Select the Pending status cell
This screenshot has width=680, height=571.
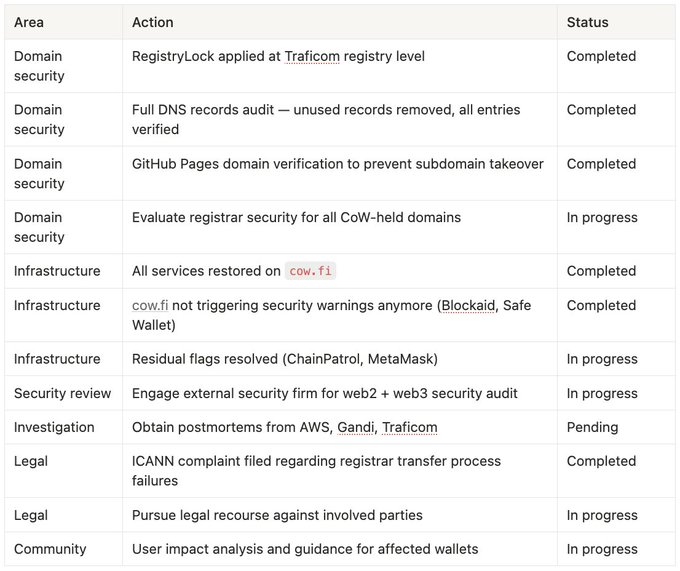pos(592,427)
